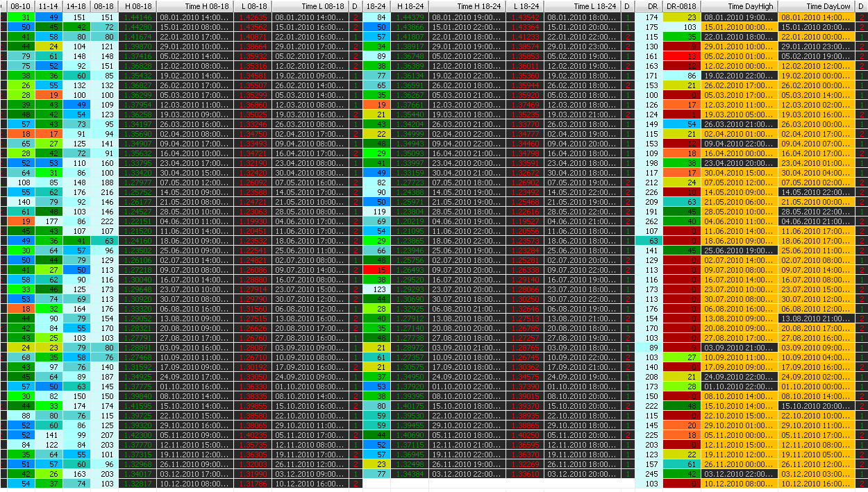Select the DR cell showing 262
The width and height of the screenshot is (868, 492).
click(x=649, y=221)
